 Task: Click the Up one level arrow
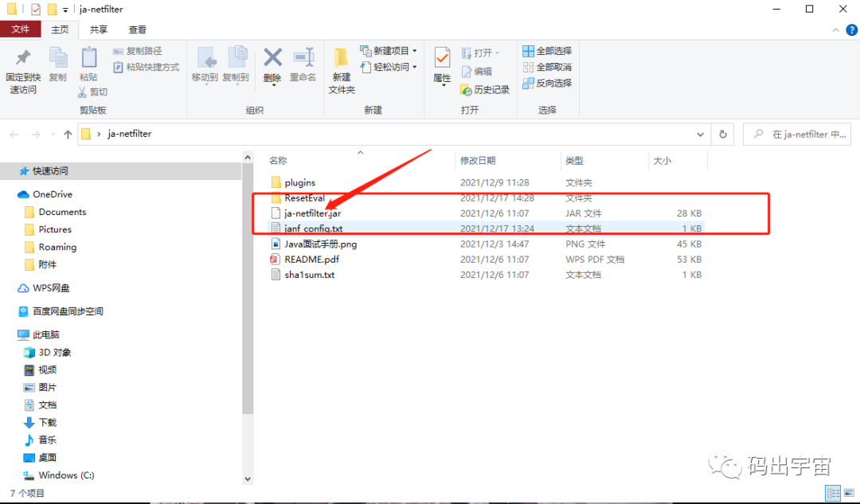coord(68,134)
